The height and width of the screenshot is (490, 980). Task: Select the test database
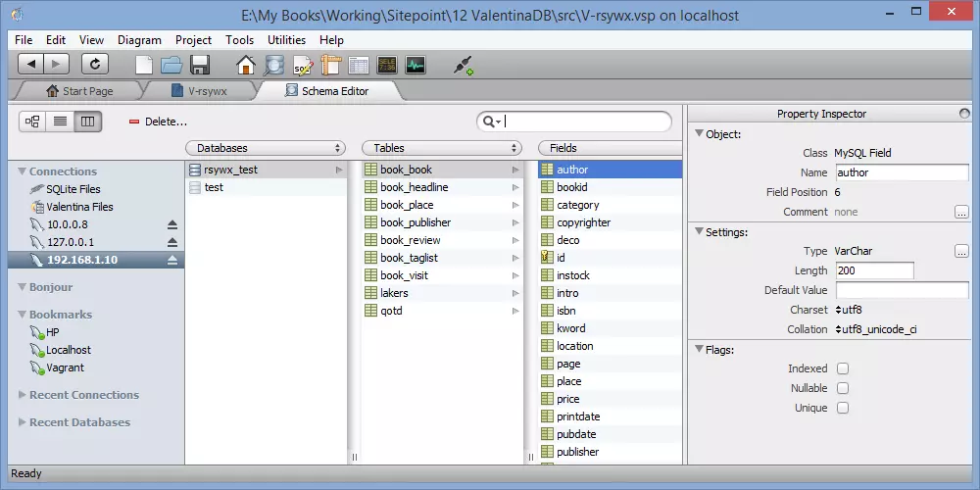coord(267,187)
